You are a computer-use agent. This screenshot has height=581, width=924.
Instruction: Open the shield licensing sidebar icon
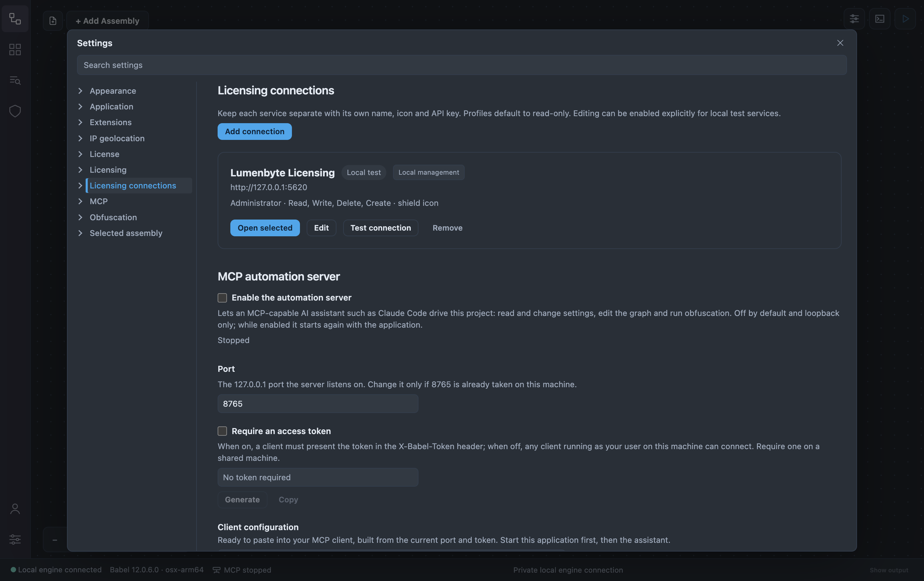tap(15, 111)
